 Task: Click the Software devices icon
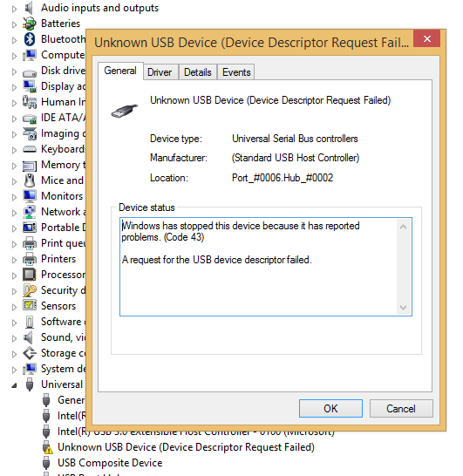tap(30, 322)
